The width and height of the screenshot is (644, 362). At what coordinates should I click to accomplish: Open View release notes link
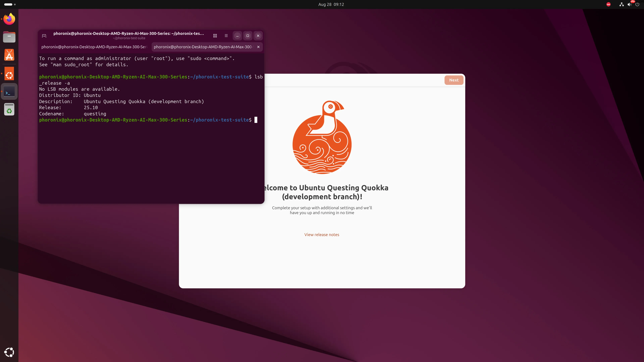(x=322, y=234)
